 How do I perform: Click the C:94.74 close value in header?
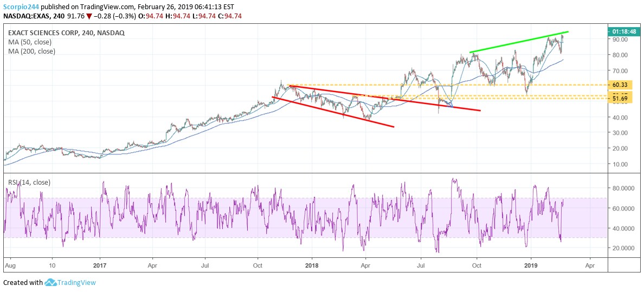(x=229, y=17)
